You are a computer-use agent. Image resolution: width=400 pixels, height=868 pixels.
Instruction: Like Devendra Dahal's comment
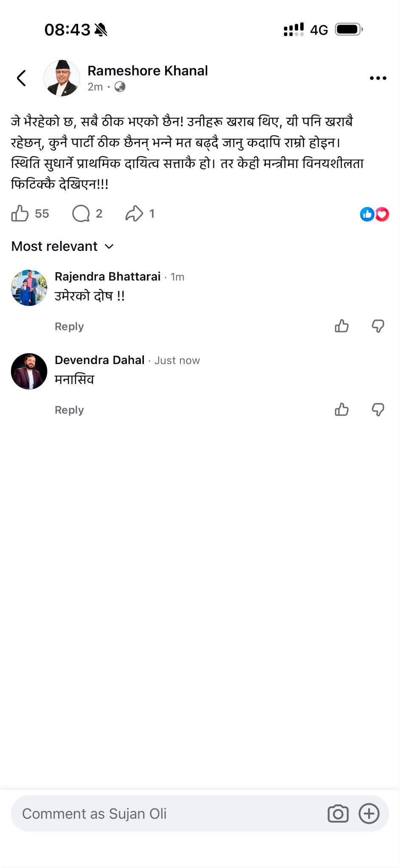tap(341, 409)
